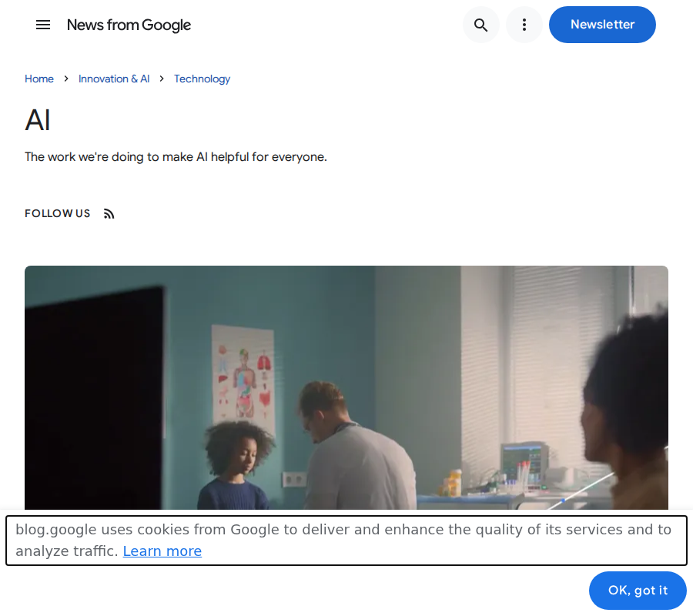Open the RSS feed icon

pos(109,214)
